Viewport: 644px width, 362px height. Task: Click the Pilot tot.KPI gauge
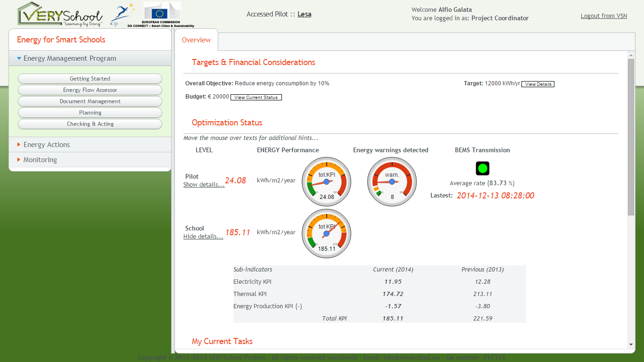(x=326, y=182)
